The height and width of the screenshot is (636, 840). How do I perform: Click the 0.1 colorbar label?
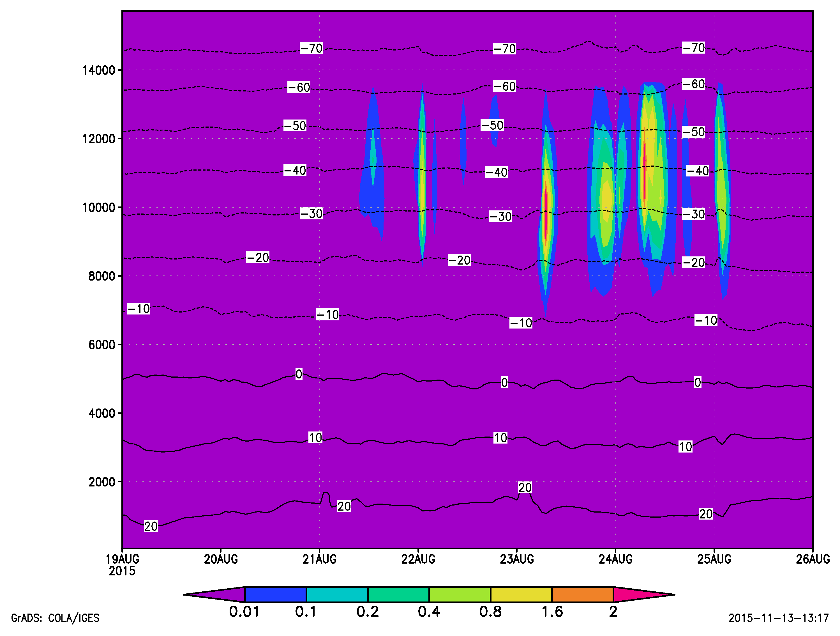pyautogui.click(x=306, y=612)
